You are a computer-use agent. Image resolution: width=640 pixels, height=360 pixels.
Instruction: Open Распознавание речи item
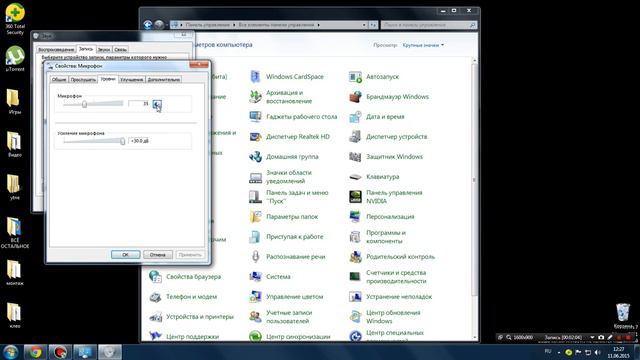click(288, 257)
